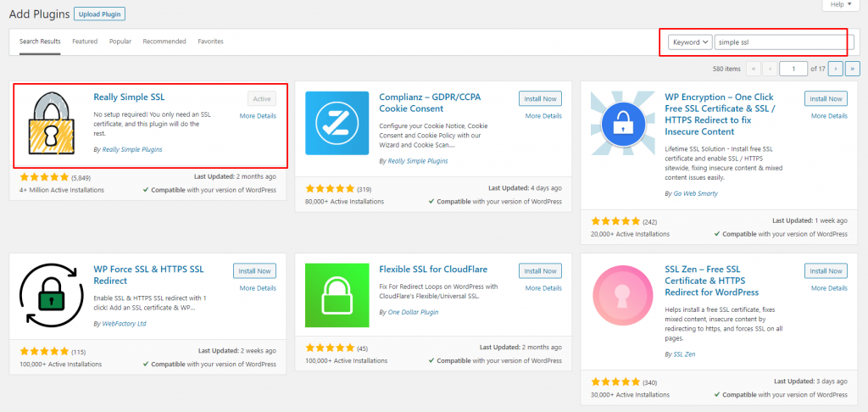The image size is (868, 412).
Task: Click the five-star rating of Really Simple SSL
Action: click(44, 177)
